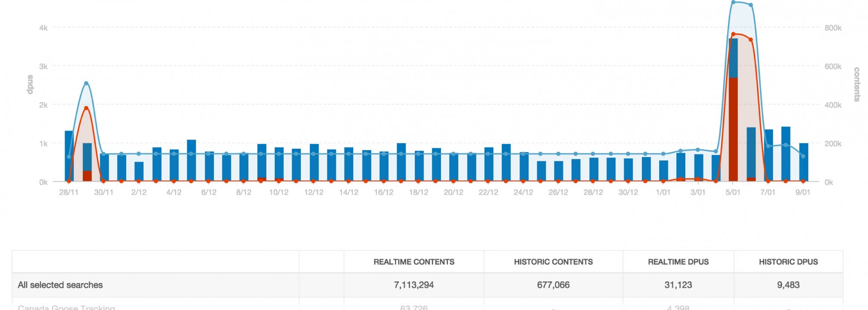Select the All selected searches row

(60, 285)
